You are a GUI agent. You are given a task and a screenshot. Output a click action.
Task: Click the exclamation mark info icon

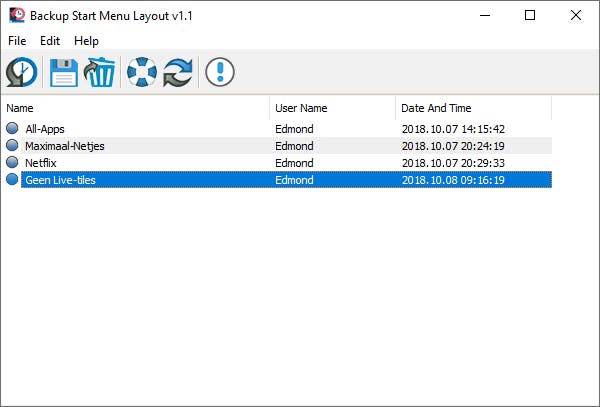coord(220,72)
